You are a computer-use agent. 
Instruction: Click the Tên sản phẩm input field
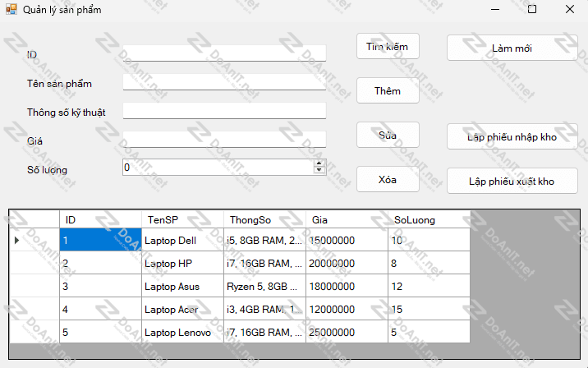pos(224,82)
